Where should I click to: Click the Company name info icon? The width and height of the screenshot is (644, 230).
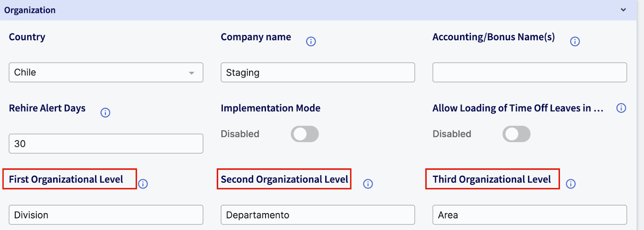pyautogui.click(x=311, y=41)
